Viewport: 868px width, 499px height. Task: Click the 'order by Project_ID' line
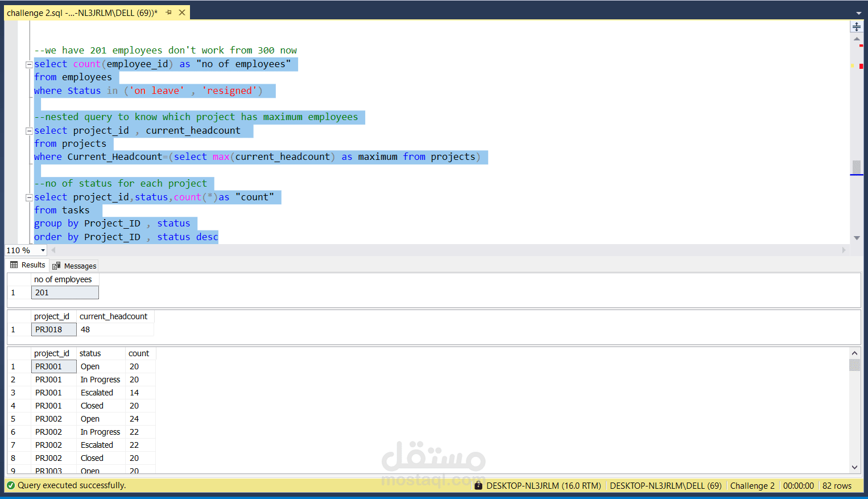click(x=126, y=237)
